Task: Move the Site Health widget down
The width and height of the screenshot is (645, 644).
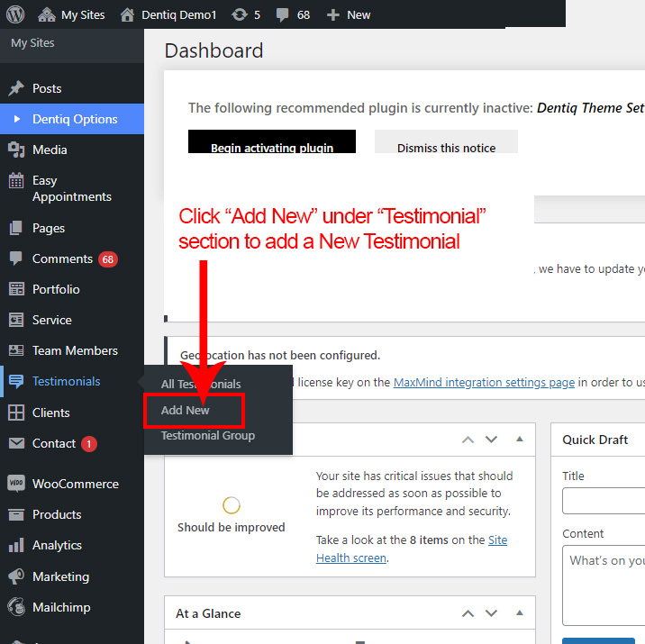Action: pos(491,440)
